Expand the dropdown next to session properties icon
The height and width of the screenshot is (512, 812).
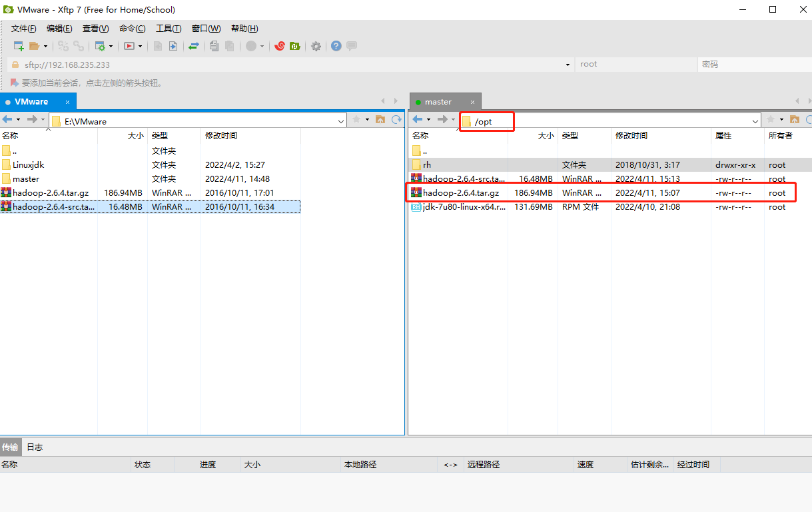[111, 46]
